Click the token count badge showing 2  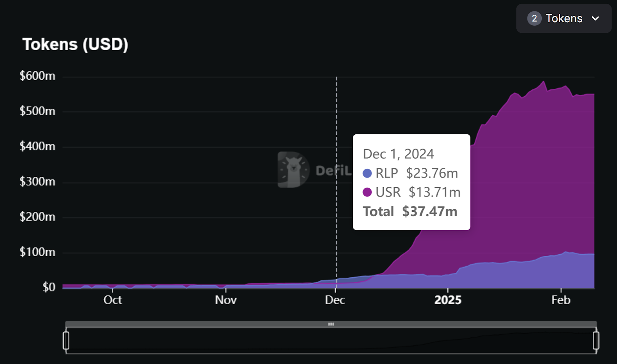(534, 18)
